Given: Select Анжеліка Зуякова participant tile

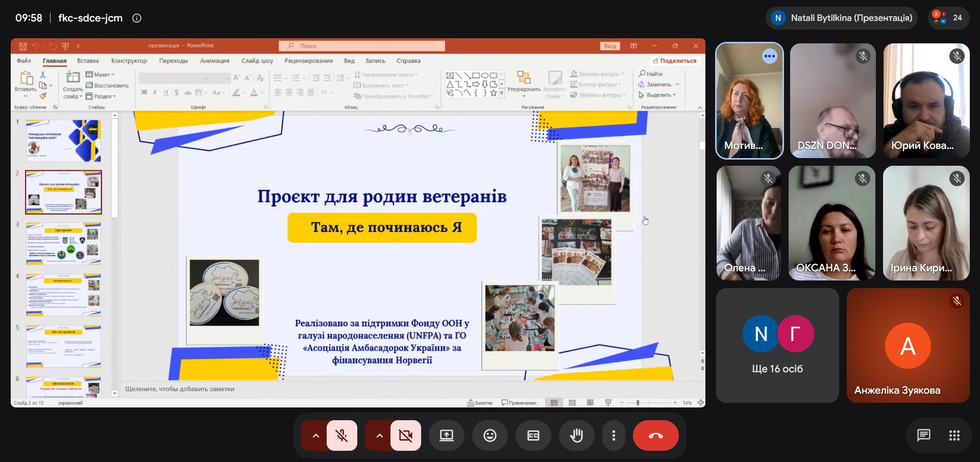Looking at the screenshot, I should [908, 345].
